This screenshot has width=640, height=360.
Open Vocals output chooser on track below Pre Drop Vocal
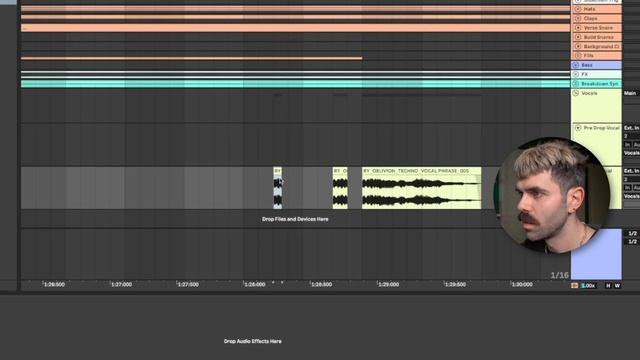point(631,196)
